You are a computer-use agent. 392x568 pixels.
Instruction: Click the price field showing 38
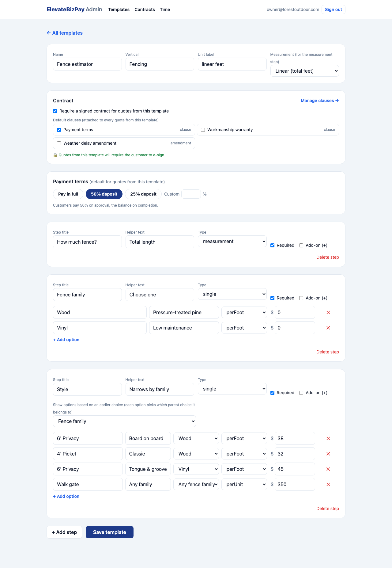pyautogui.click(x=295, y=438)
